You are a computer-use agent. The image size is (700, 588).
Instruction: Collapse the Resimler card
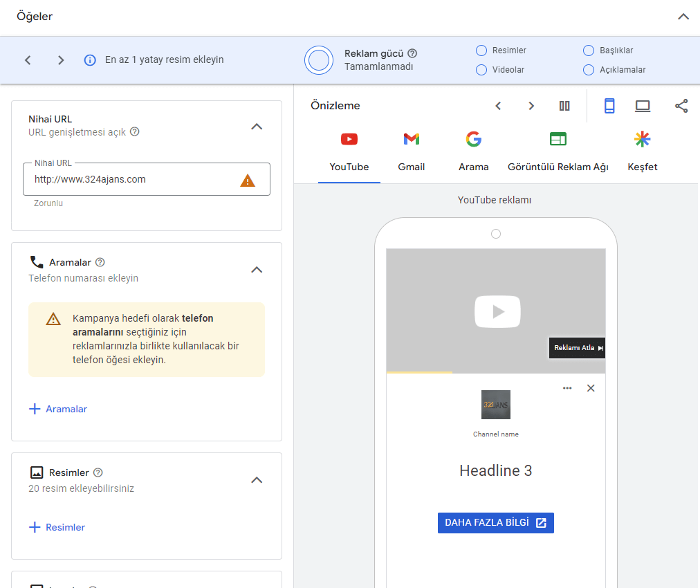[257, 480]
